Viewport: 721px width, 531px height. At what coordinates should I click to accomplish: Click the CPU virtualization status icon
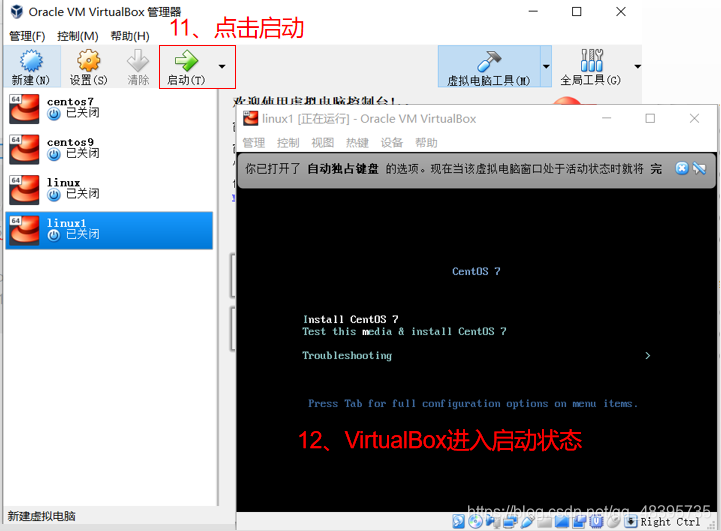(x=596, y=521)
